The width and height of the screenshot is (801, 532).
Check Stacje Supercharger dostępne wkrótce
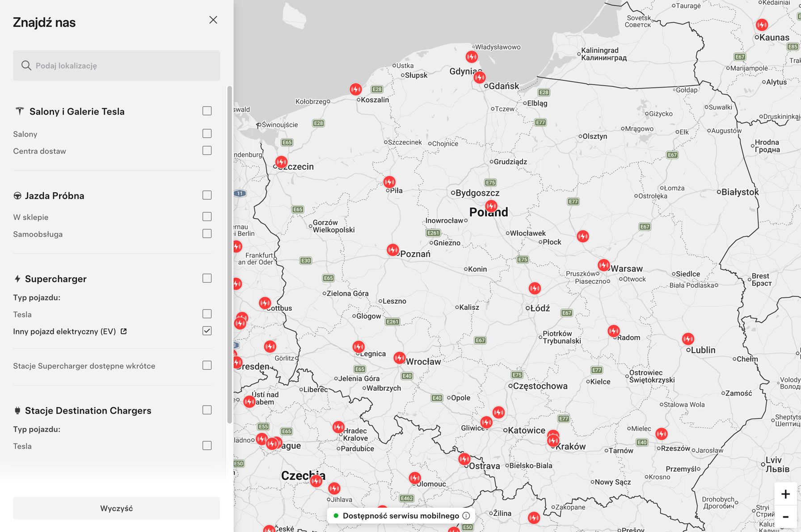click(207, 366)
